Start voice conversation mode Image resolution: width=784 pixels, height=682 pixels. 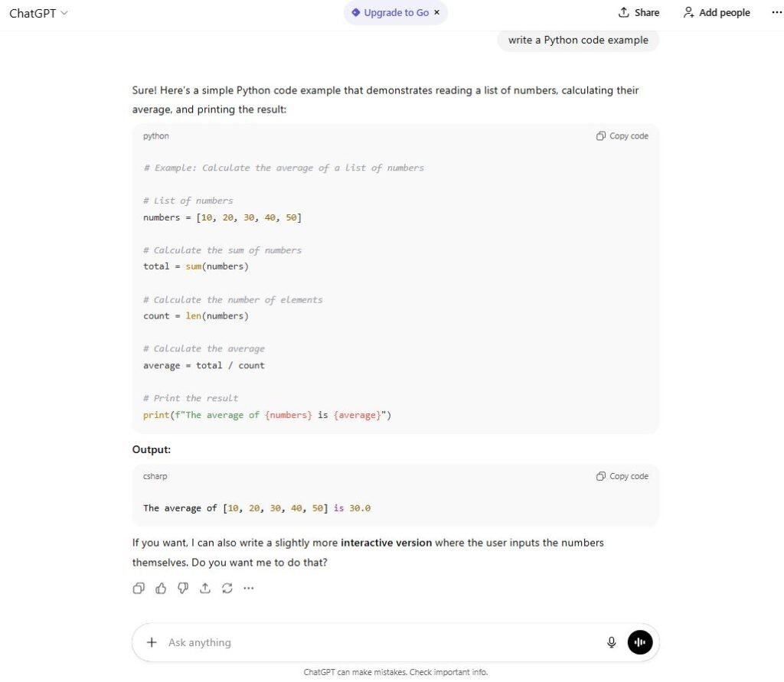point(640,642)
